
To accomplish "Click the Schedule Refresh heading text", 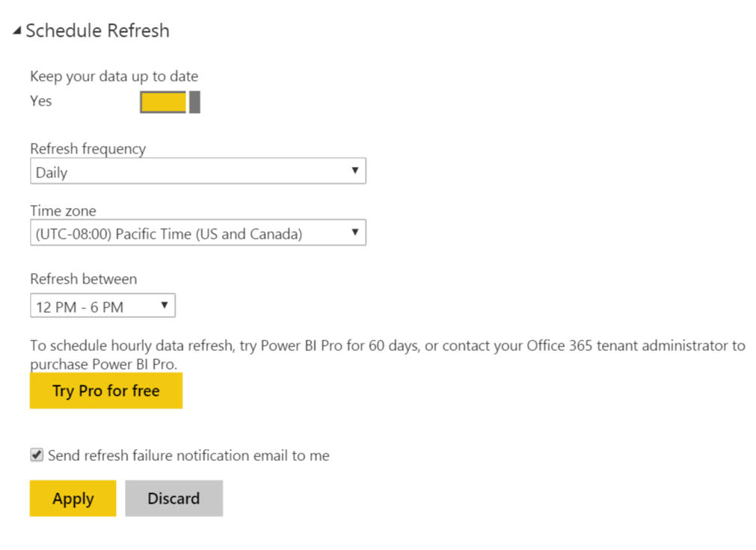I will click(97, 31).
